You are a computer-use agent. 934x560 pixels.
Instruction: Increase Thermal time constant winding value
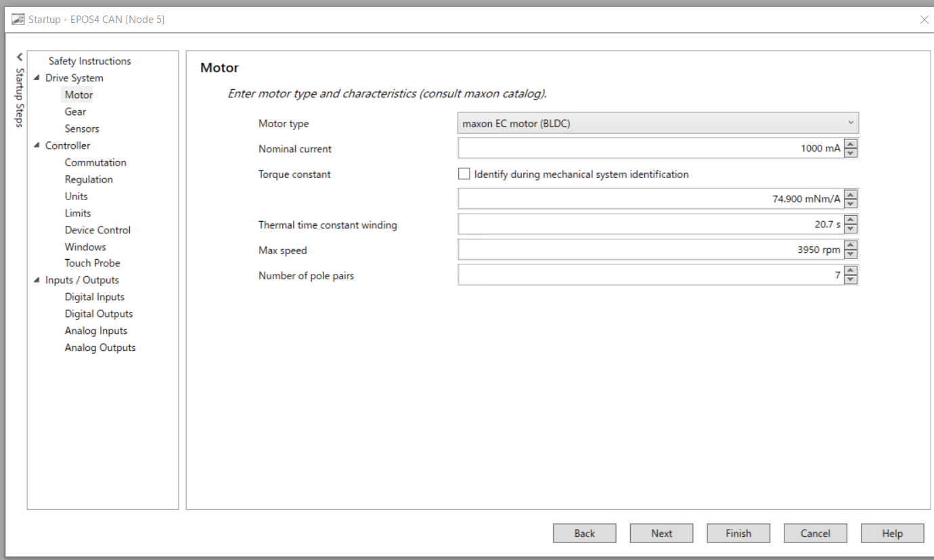tap(851, 220)
